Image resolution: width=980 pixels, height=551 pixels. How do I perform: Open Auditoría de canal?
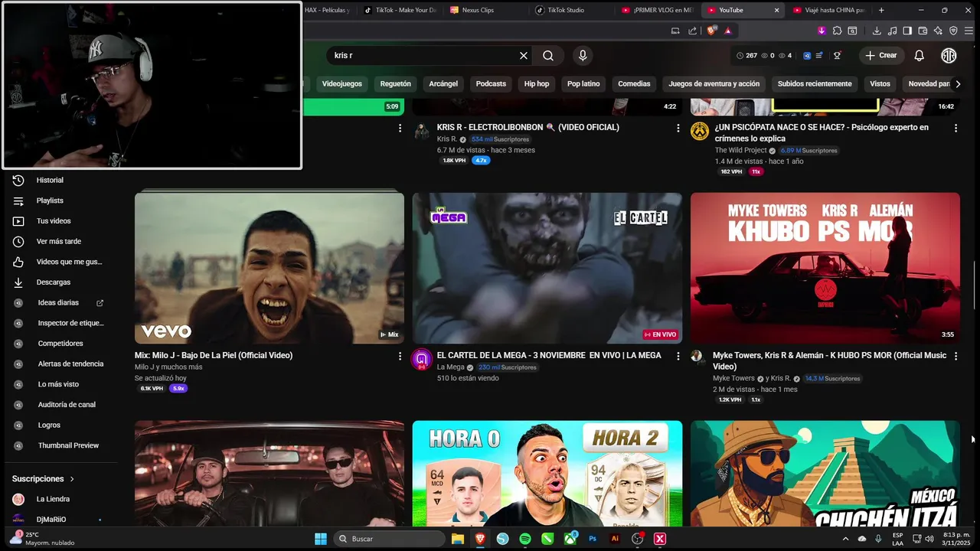61,405
